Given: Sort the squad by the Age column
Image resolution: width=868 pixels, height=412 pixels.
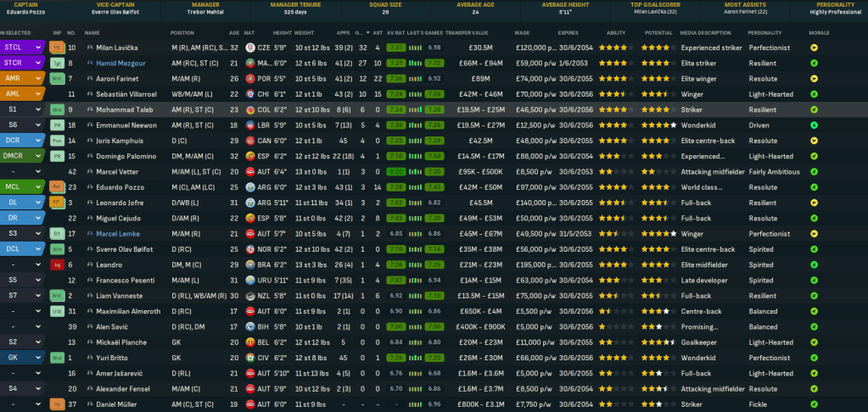Looking at the screenshot, I should click(x=233, y=32).
